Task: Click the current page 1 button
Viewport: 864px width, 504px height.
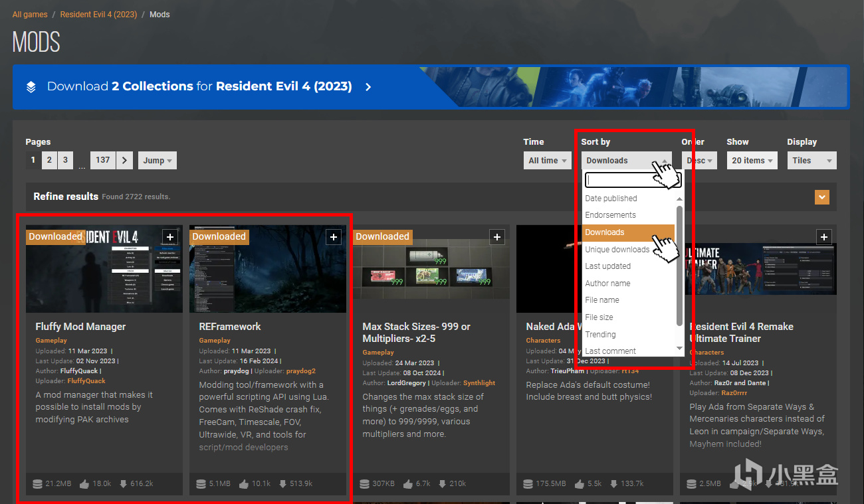Action: (33, 160)
